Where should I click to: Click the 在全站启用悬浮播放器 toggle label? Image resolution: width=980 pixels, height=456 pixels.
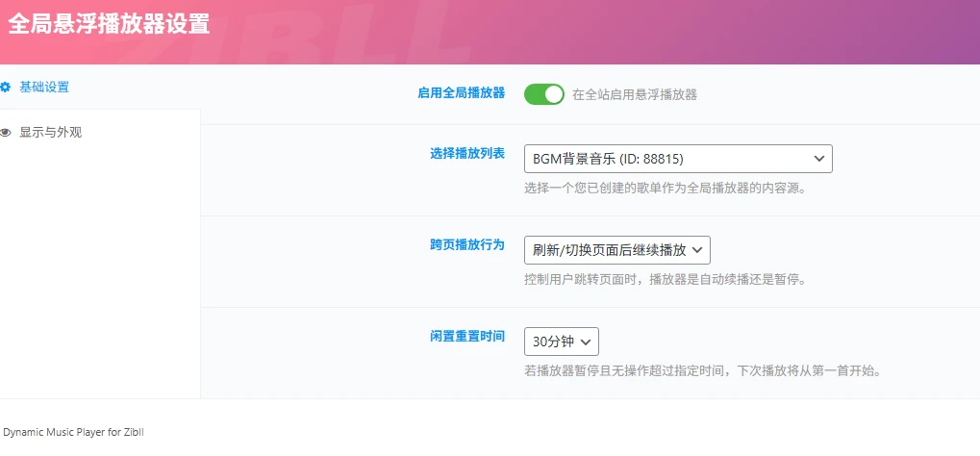(x=634, y=94)
